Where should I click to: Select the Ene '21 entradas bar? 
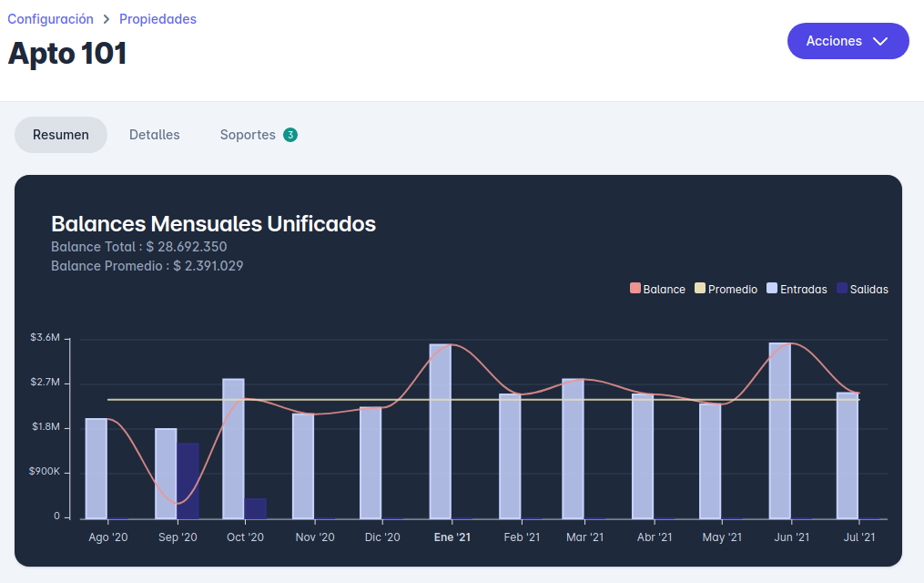441,431
